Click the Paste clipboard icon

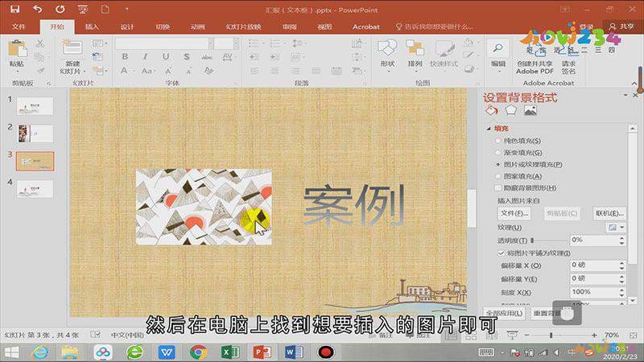(x=17, y=48)
